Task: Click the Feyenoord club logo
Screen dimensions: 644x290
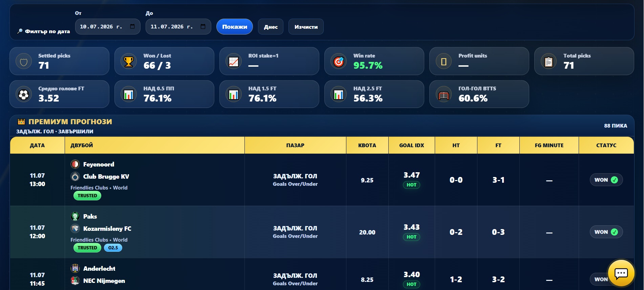Action: coord(75,164)
